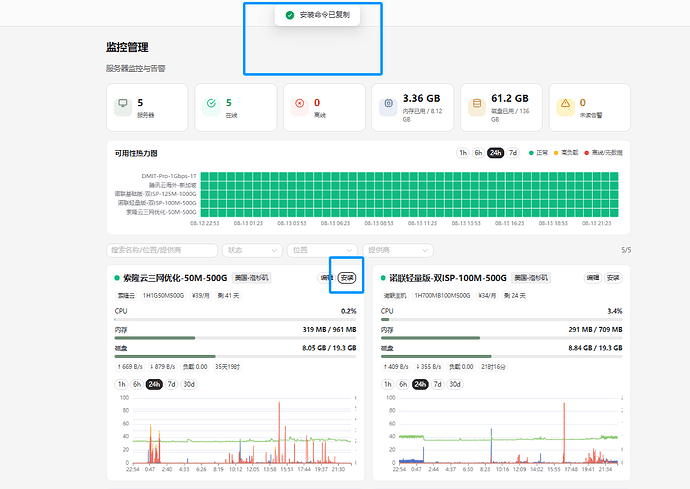This screenshot has width=690, height=489.
Task: Click the 1H700MB100M500G plan tag
Action: click(x=442, y=295)
